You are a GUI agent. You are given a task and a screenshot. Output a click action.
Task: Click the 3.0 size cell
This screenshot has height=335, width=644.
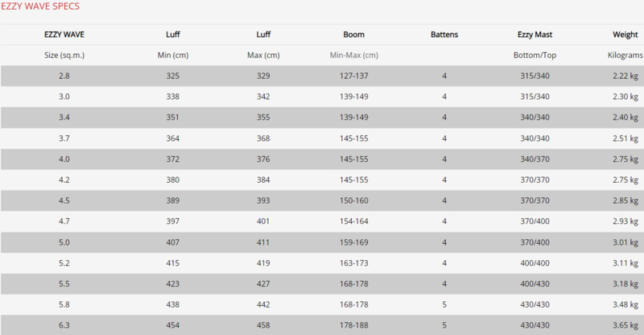click(x=64, y=97)
